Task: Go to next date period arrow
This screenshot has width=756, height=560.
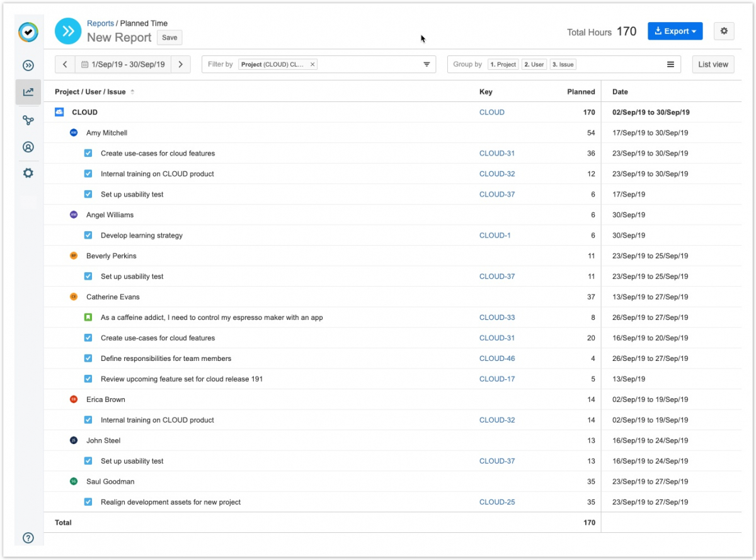Action: [181, 64]
